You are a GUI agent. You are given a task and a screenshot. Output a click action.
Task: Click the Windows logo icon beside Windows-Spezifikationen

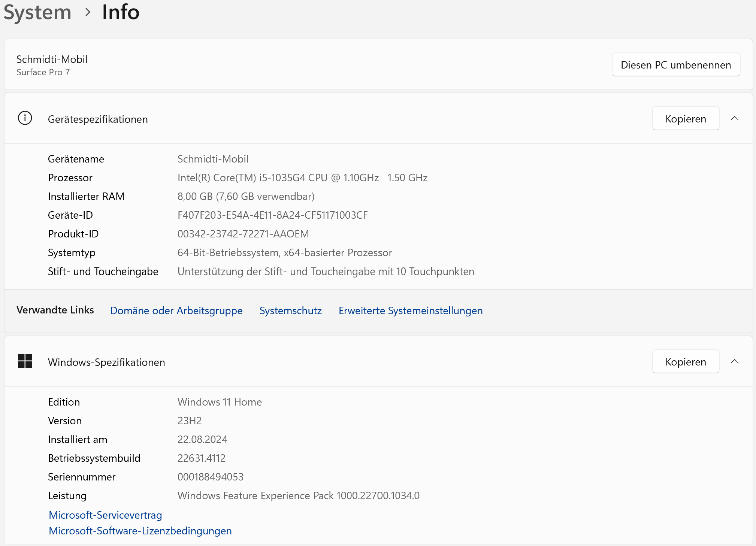tap(25, 361)
